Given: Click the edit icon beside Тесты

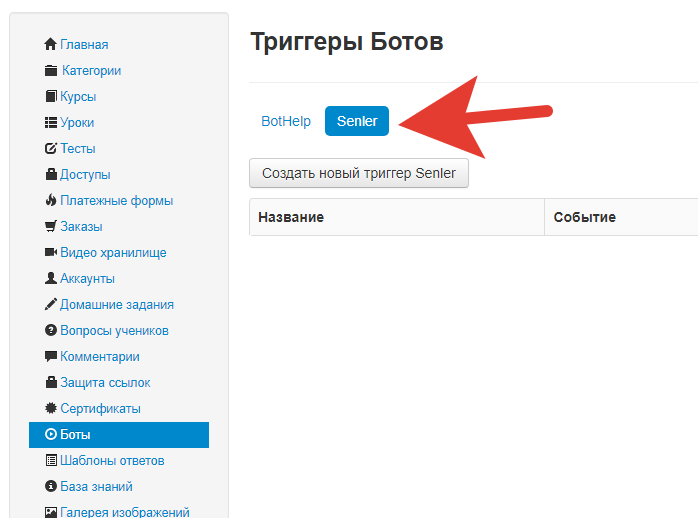Looking at the screenshot, I should 51,149.
